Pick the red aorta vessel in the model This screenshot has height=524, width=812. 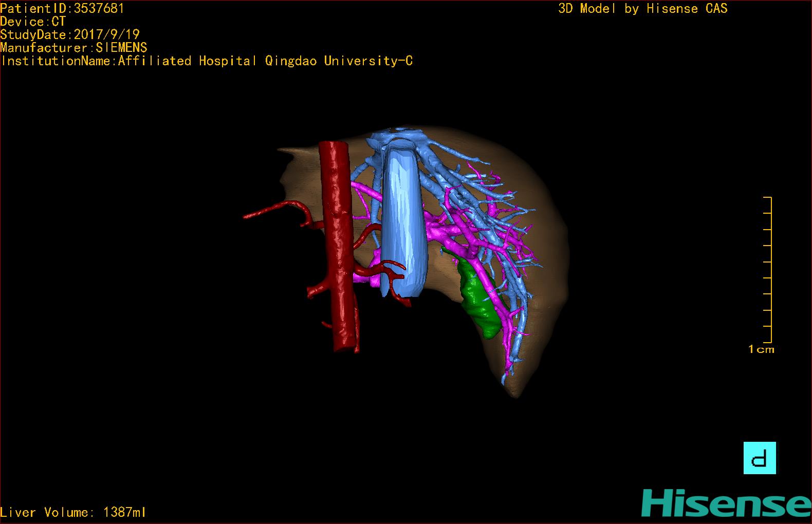tap(338, 247)
